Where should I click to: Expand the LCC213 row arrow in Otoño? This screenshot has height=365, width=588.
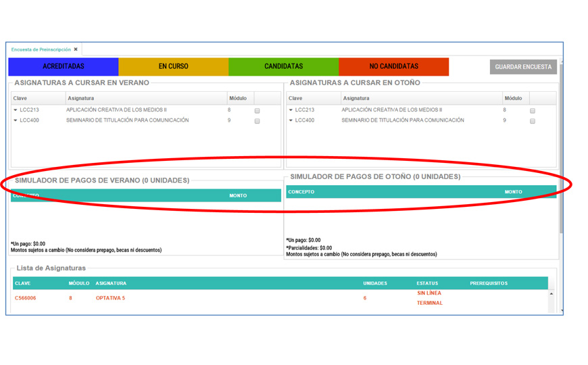pos(291,110)
